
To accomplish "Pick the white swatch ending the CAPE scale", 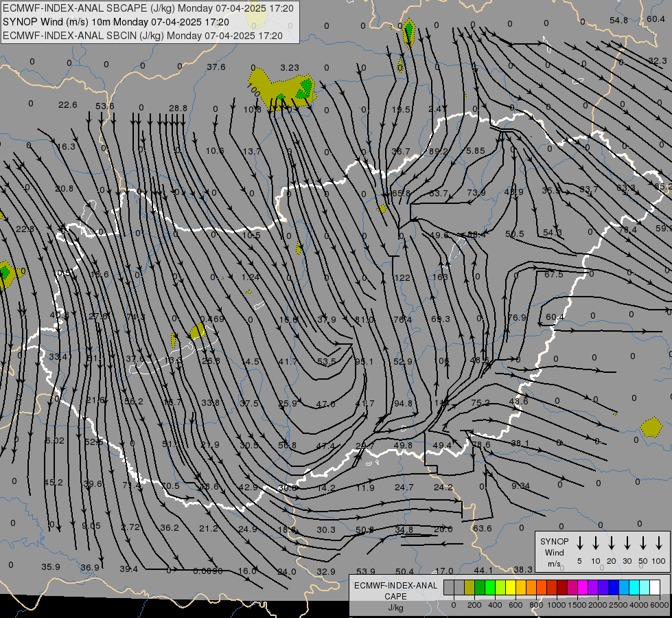I will [654, 587].
